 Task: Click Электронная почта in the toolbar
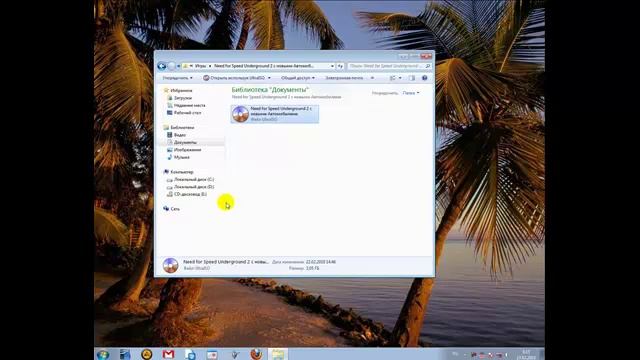click(x=344, y=78)
